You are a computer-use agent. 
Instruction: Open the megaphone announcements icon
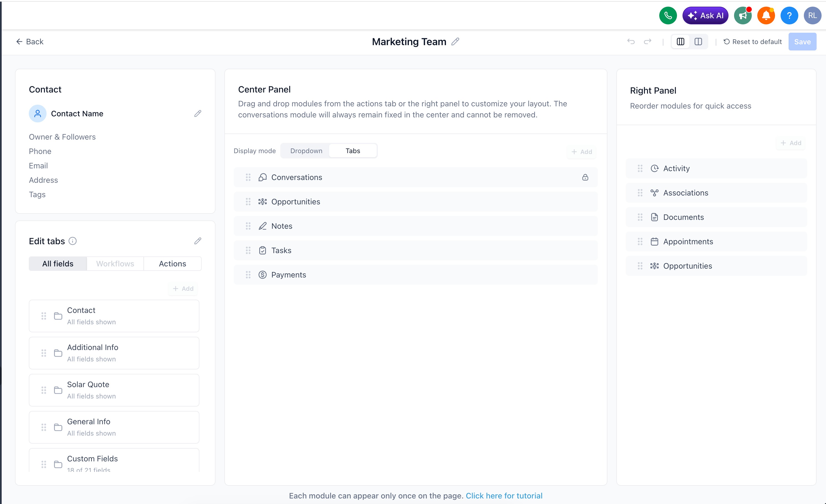pyautogui.click(x=743, y=16)
